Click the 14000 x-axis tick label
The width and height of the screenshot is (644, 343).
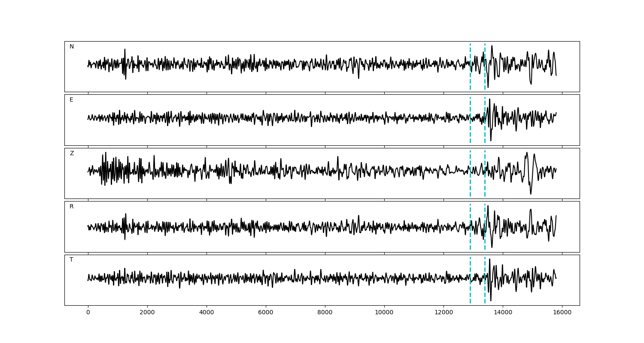tap(503, 313)
